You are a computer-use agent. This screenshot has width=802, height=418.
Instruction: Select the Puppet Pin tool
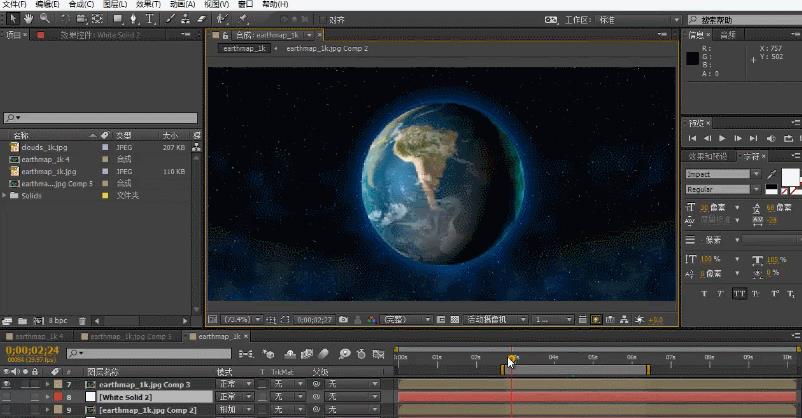[242, 19]
